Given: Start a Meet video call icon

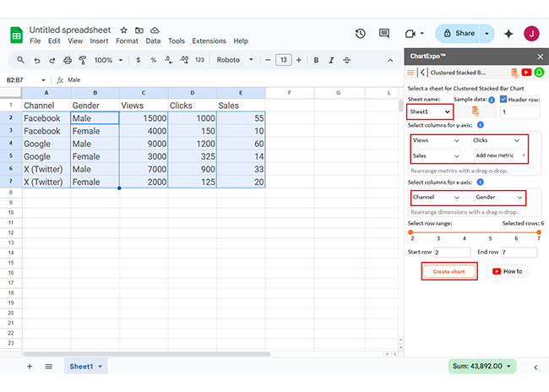Looking at the screenshot, I should [410, 34].
